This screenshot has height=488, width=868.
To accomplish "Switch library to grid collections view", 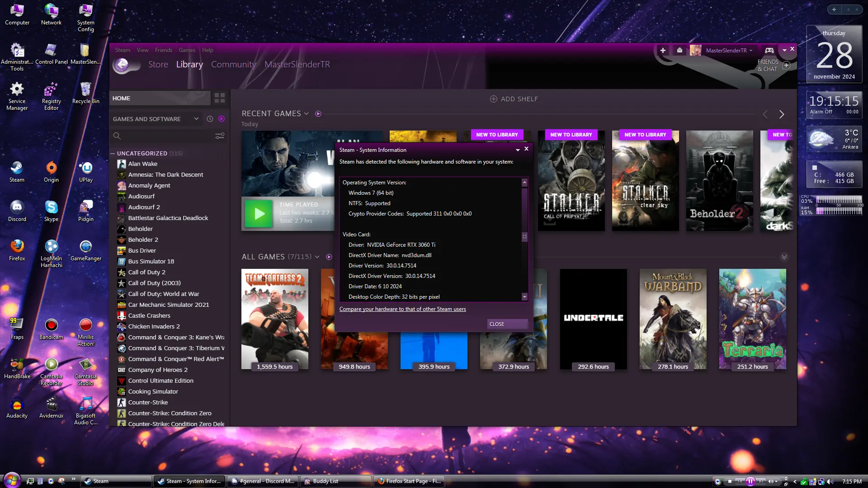I will pyautogui.click(x=220, y=98).
